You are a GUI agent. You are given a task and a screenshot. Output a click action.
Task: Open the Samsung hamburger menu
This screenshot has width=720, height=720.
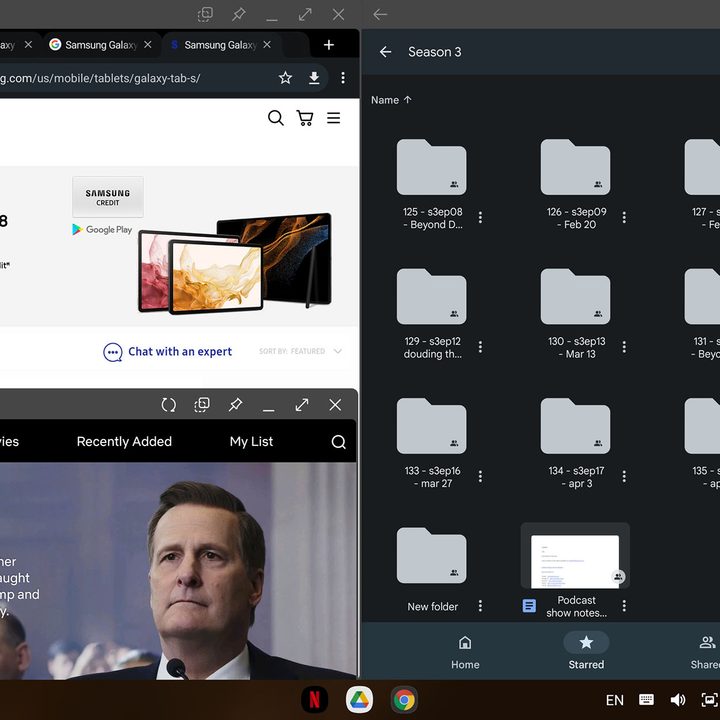point(334,118)
